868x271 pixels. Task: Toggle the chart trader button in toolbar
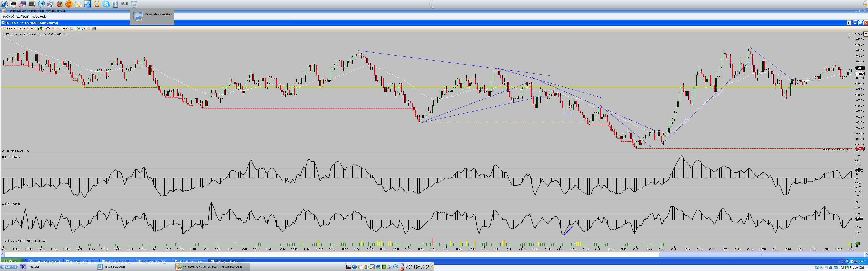tap(78, 29)
